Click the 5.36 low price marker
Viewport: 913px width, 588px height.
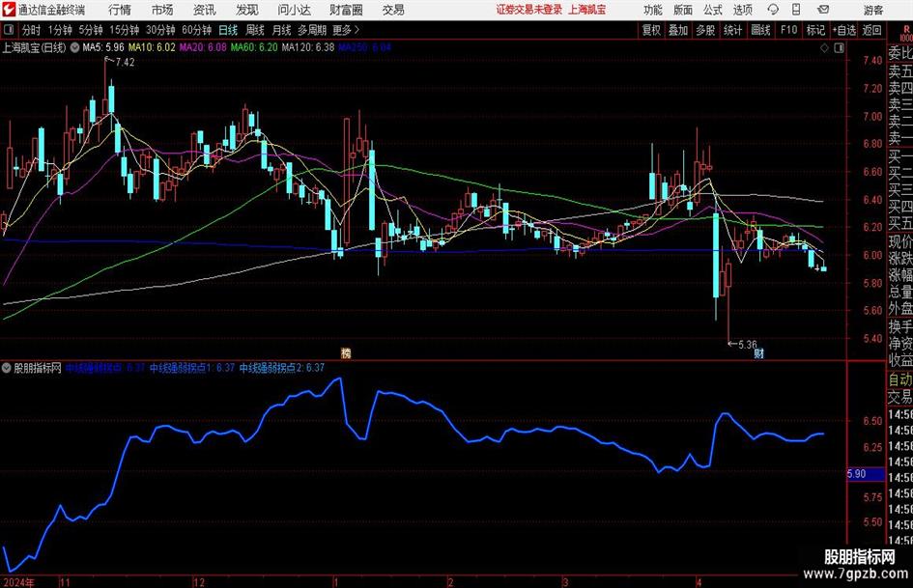747,344
